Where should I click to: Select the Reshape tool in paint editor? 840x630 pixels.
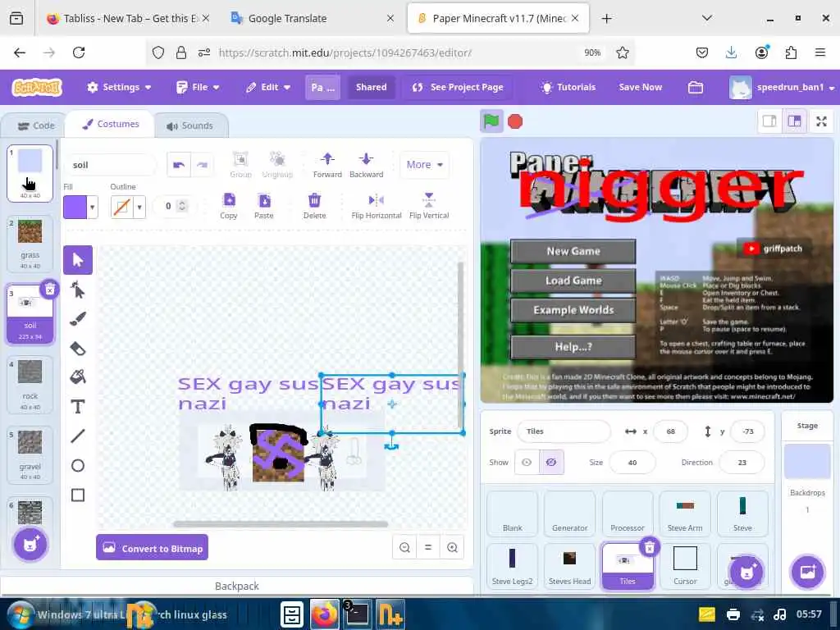78,290
